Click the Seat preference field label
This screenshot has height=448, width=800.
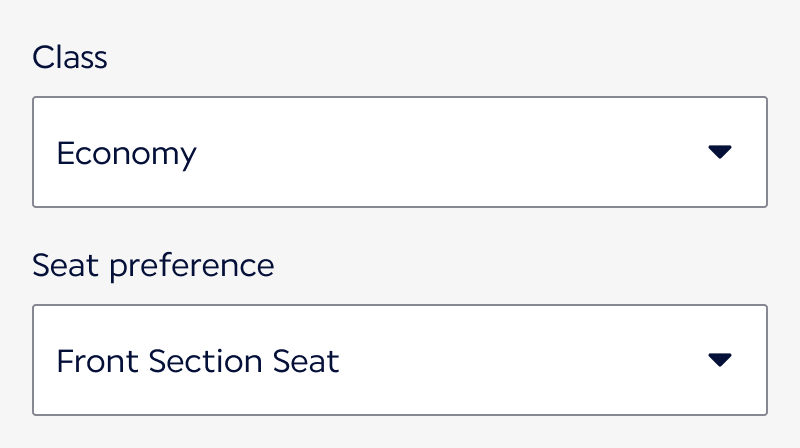point(153,265)
